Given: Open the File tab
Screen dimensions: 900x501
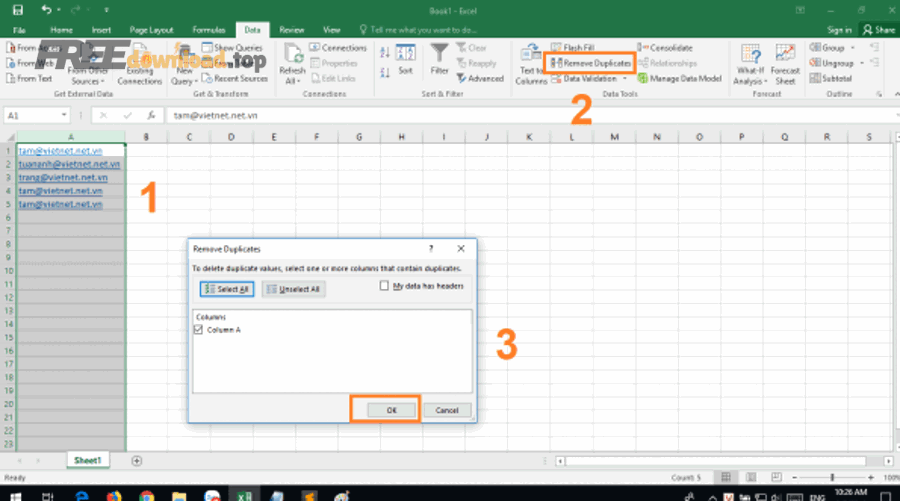Looking at the screenshot, I should coord(19,30).
